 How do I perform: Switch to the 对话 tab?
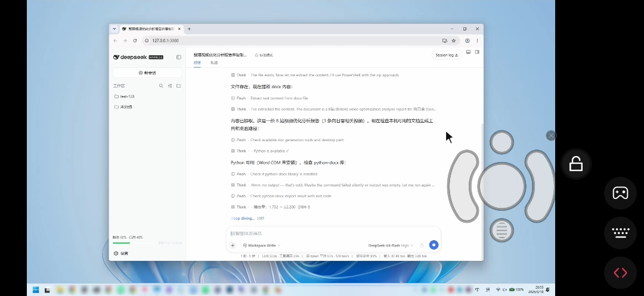[x=197, y=63]
